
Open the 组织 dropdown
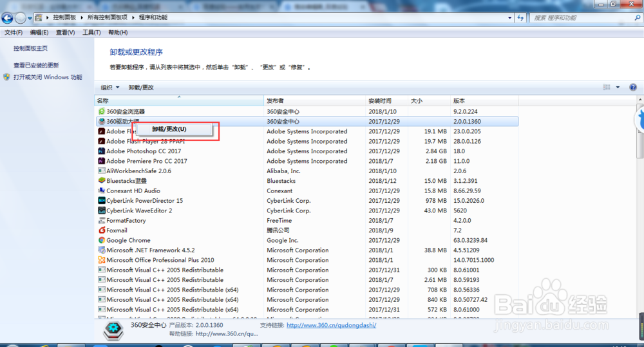[x=110, y=88]
